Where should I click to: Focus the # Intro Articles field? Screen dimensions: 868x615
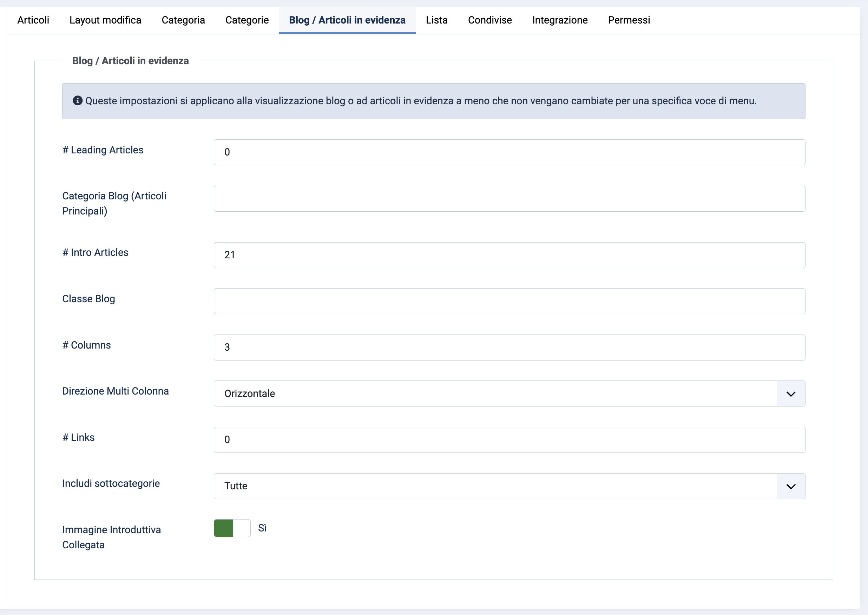509,255
